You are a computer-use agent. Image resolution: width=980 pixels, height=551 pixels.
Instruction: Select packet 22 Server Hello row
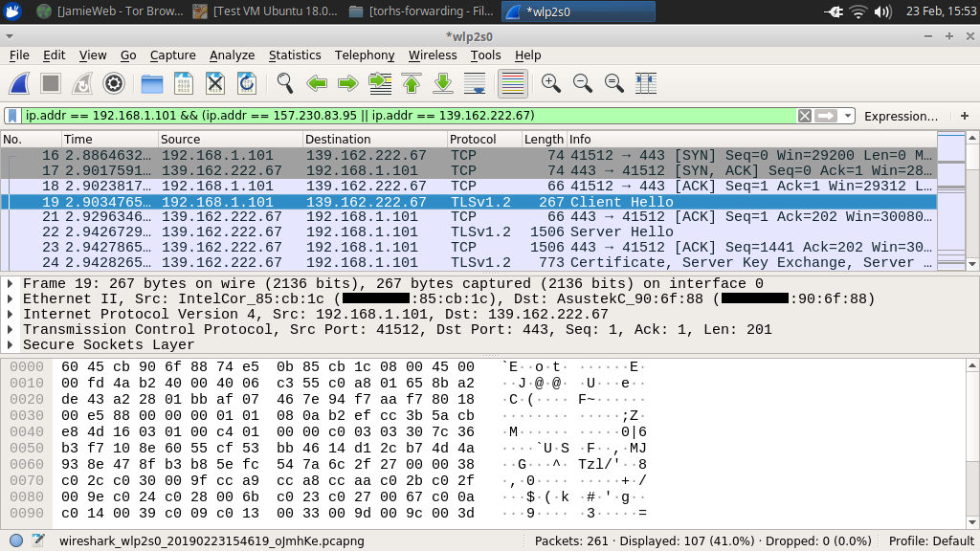pyautogui.click(x=469, y=231)
